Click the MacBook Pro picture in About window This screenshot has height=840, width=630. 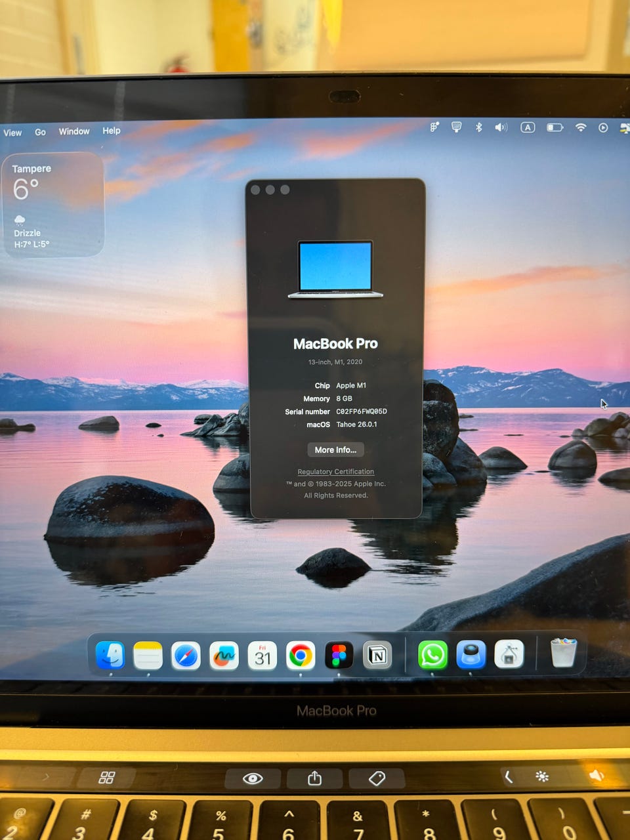[x=335, y=269]
